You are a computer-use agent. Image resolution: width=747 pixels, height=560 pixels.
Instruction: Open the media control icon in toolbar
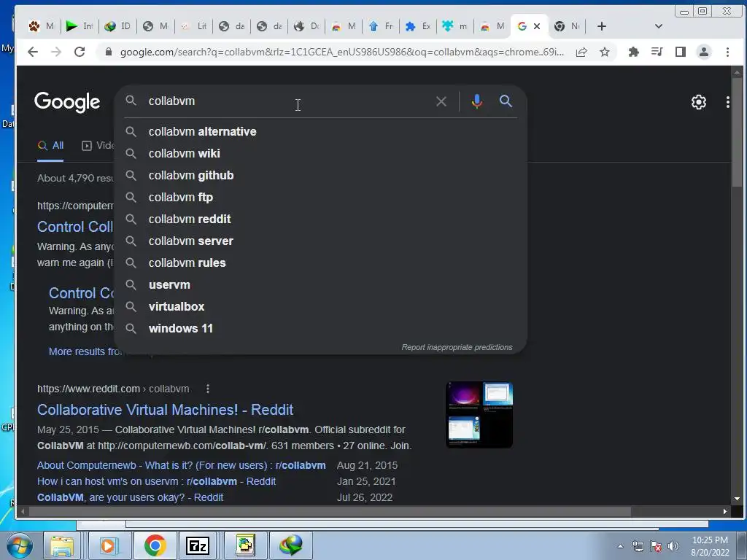657,52
